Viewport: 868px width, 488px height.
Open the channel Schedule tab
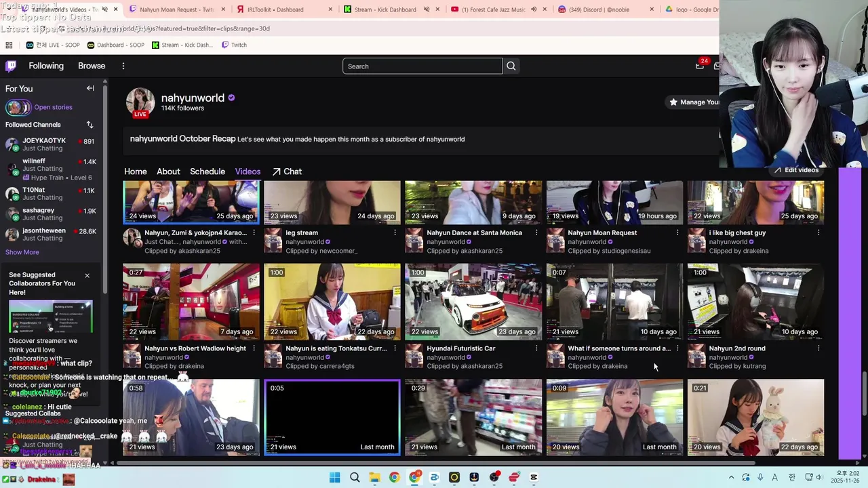(208, 171)
